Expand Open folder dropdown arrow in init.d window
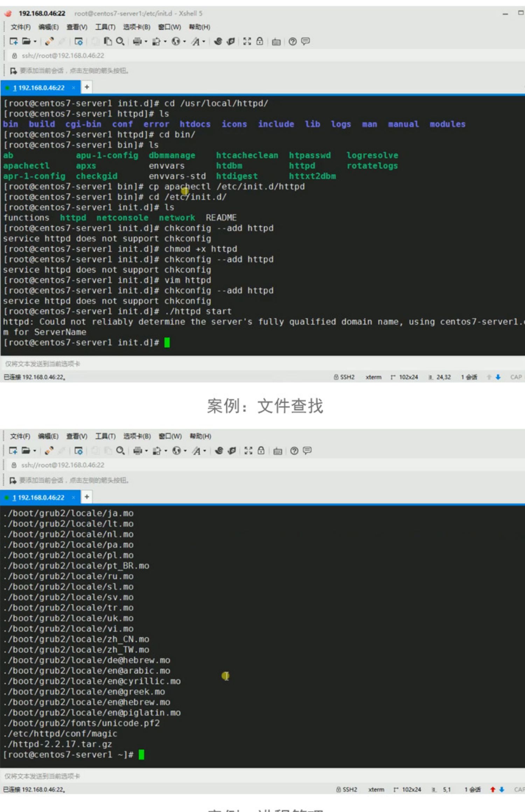This screenshot has width=525, height=812. click(35, 42)
